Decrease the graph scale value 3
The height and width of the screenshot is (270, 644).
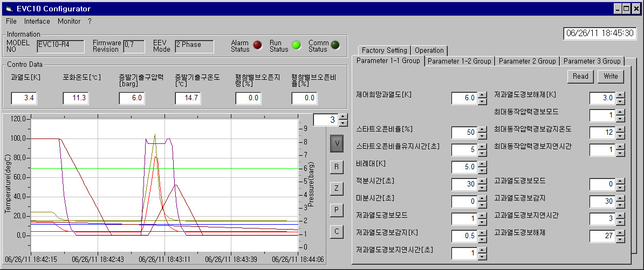(x=344, y=123)
